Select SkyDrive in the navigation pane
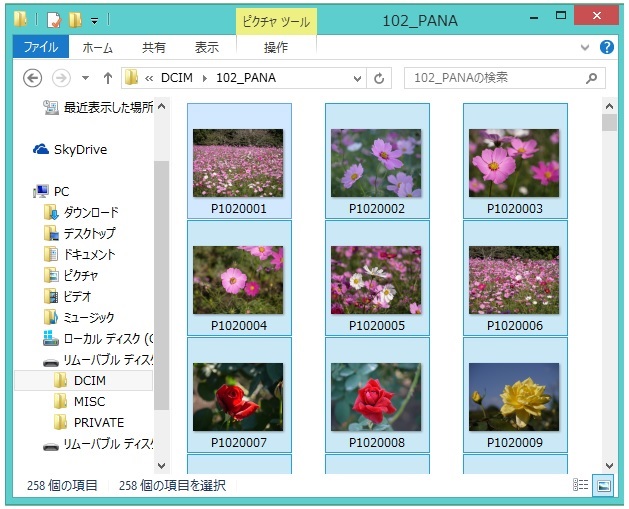The height and width of the screenshot is (509, 629). 80,150
